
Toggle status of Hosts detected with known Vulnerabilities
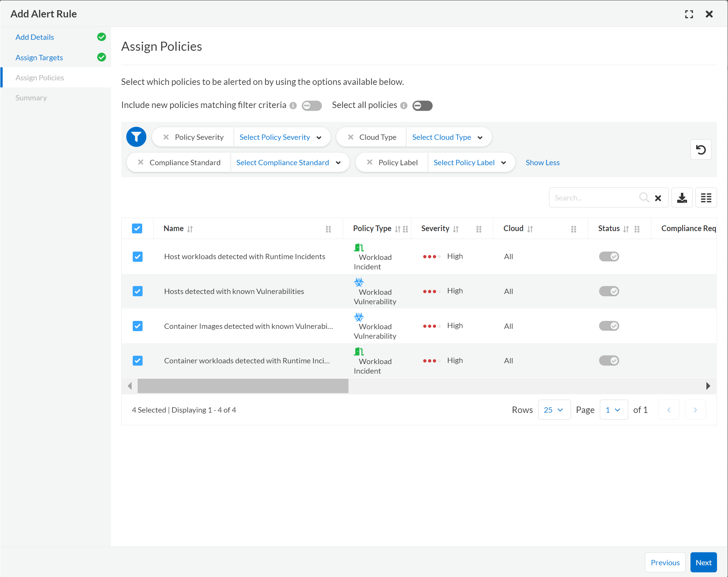click(609, 291)
